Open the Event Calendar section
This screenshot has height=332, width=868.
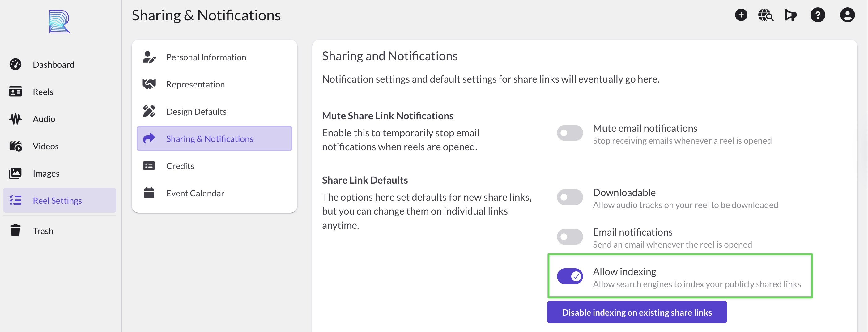pyautogui.click(x=195, y=193)
